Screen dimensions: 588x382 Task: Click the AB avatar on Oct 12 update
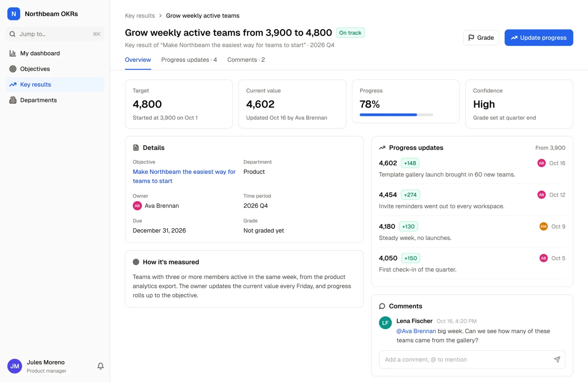541,195
